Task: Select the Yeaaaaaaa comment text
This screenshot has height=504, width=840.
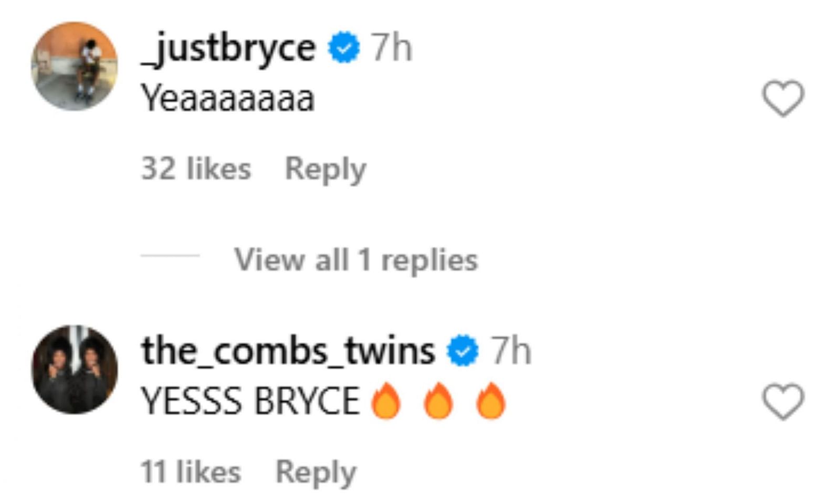Action: coord(228,99)
